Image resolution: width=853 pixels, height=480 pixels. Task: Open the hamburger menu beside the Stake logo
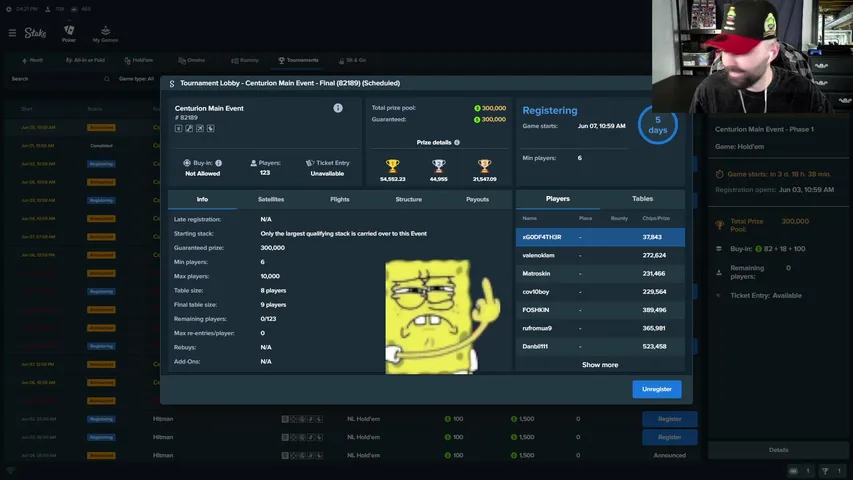(x=12, y=33)
